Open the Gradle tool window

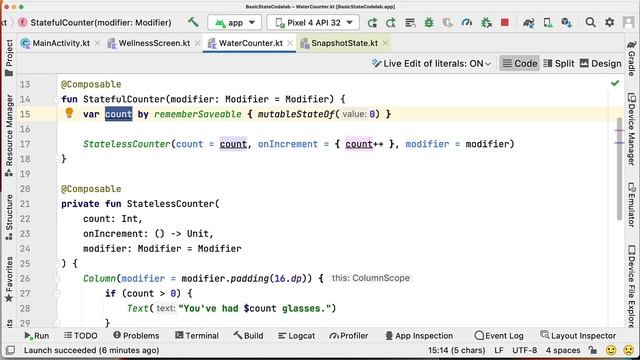pos(631,58)
